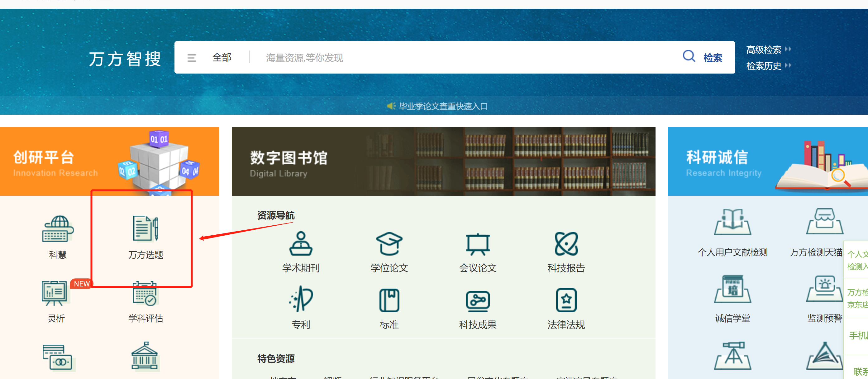Click the 科研诚信 Research Integrity banner

pos(768,161)
